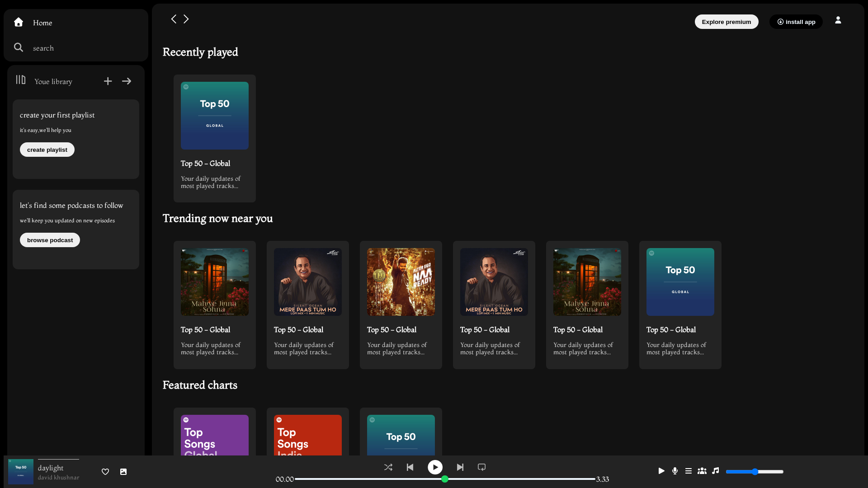The height and width of the screenshot is (488, 868).
Task: Click the "00.00" elapsed time
Action: point(285,479)
